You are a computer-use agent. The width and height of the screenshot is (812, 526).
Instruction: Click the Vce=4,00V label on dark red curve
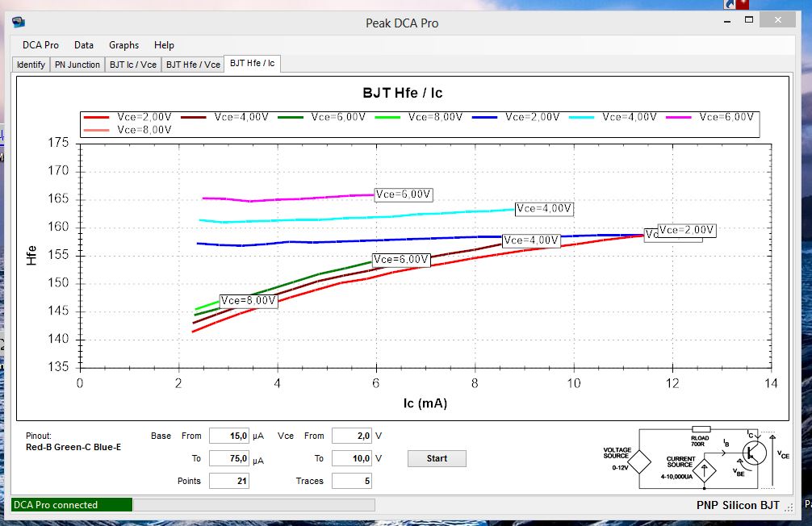tap(531, 240)
